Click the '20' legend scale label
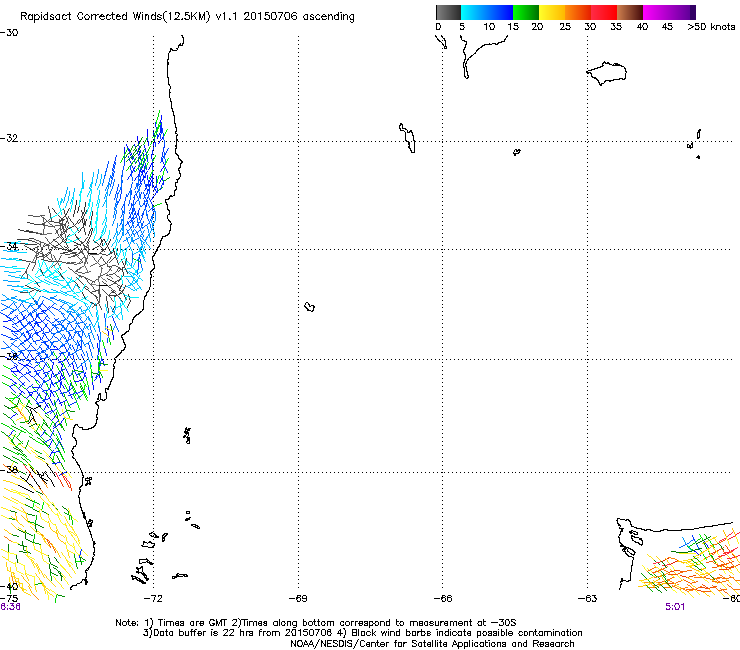740x650 pixels. tap(537, 27)
